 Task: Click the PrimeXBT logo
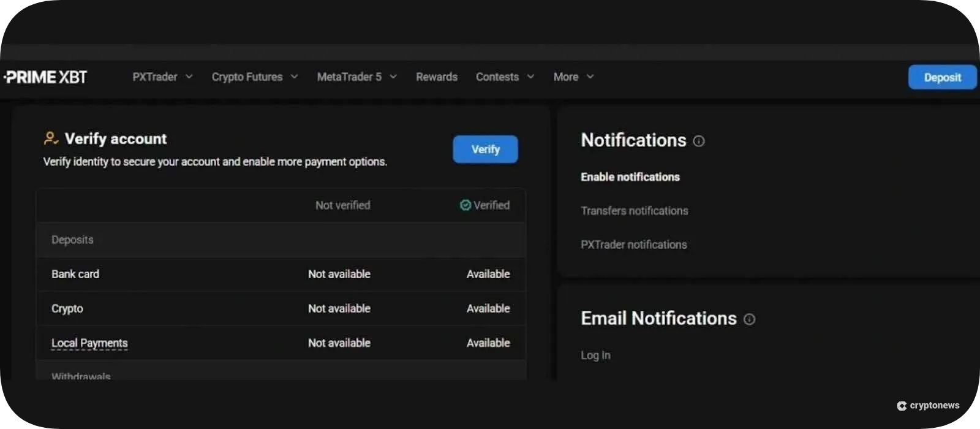point(46,77)
